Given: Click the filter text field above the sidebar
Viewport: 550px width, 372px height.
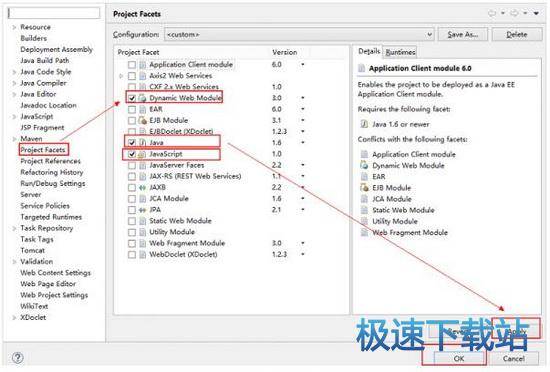Looking at the screenshot, I should [x=54, y=13].
